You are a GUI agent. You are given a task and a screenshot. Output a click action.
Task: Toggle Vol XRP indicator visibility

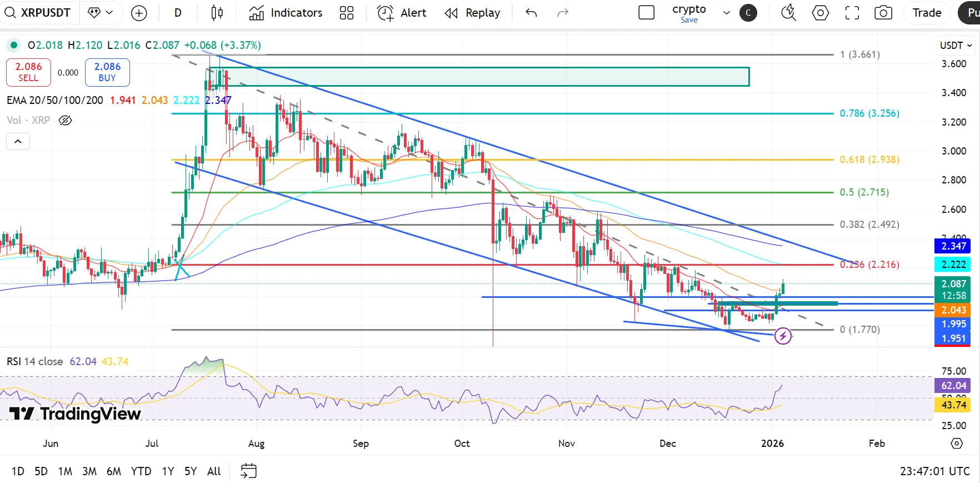tap(65, 120)
